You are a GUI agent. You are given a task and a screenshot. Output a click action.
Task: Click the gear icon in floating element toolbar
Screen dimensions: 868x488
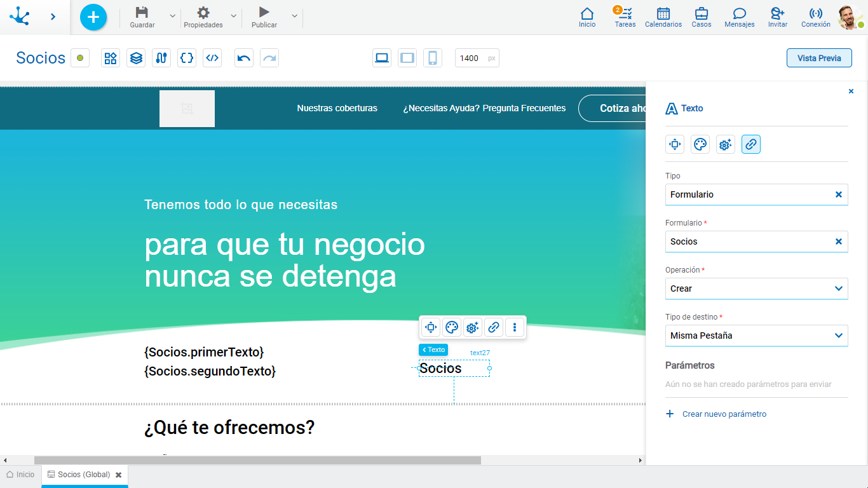coord(473,328)
